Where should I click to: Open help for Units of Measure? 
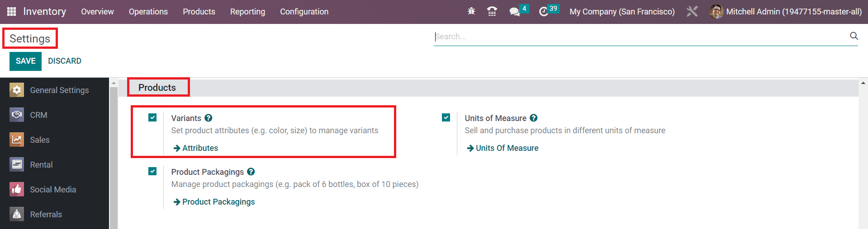point(534,118)
